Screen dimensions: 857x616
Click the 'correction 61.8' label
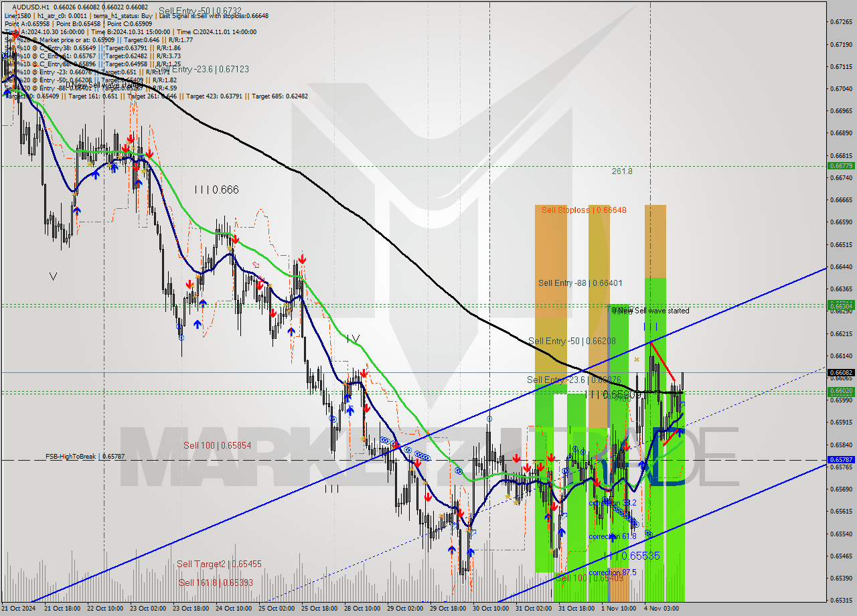click(x=613, y=536)
